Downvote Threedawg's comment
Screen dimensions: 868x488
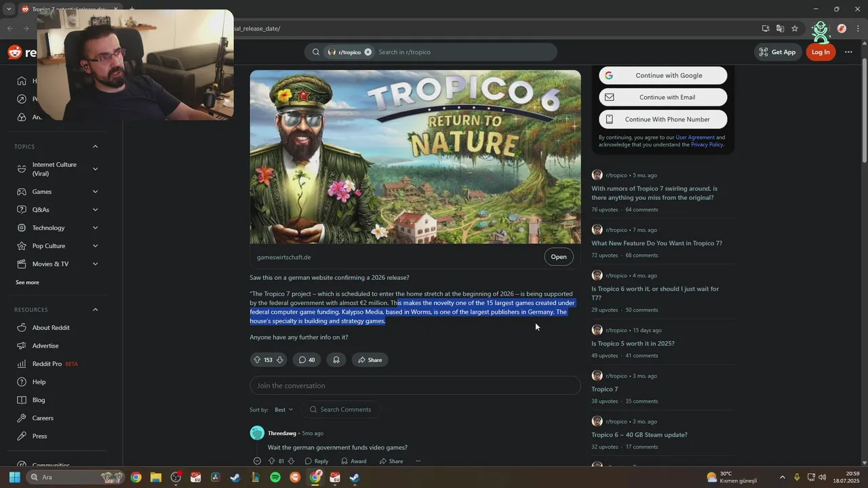(x=292, y=462)
